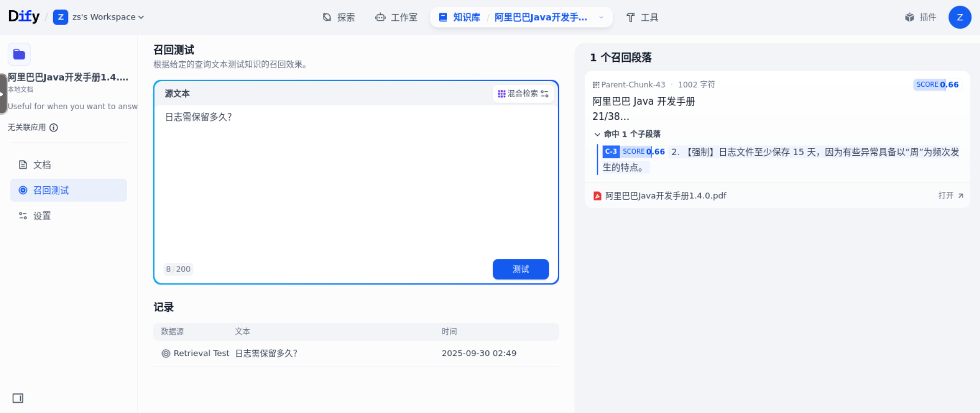Open 插件 plugins page
This screenshot has height=413, width=980.
coord(920,17)
